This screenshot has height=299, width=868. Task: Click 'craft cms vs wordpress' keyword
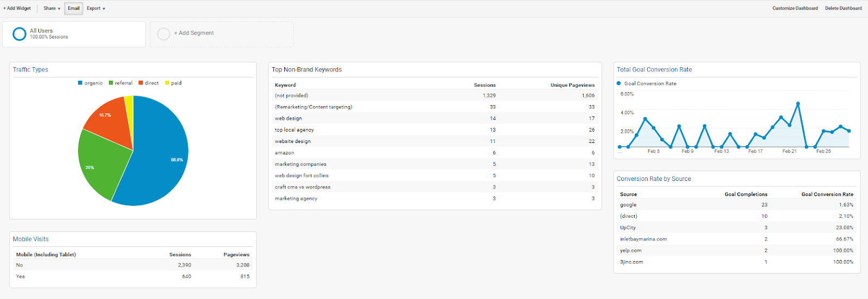click(x=303, y=187)
